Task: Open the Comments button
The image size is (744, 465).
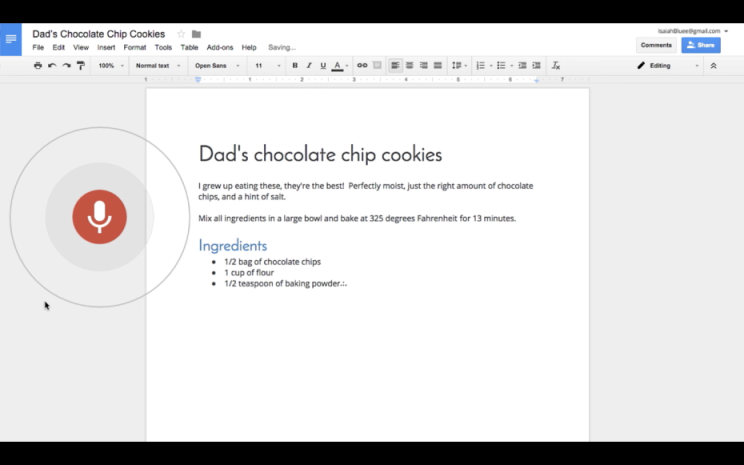Action: (x=656, y=45)
